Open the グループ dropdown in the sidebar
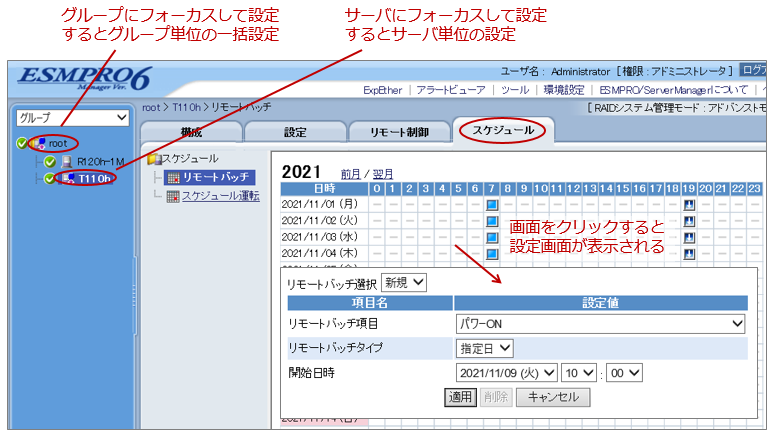This screenshot has width=773, height=439. 73,118
